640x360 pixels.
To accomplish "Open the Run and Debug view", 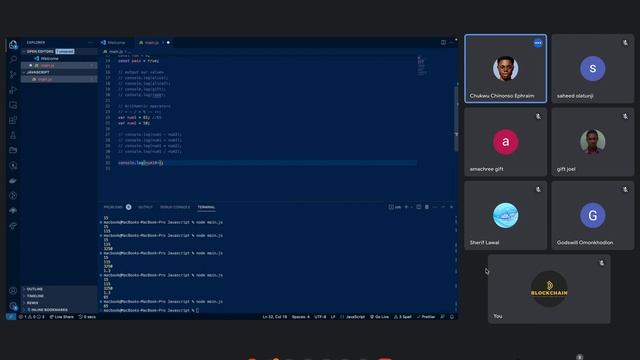I will coord(13,90).
